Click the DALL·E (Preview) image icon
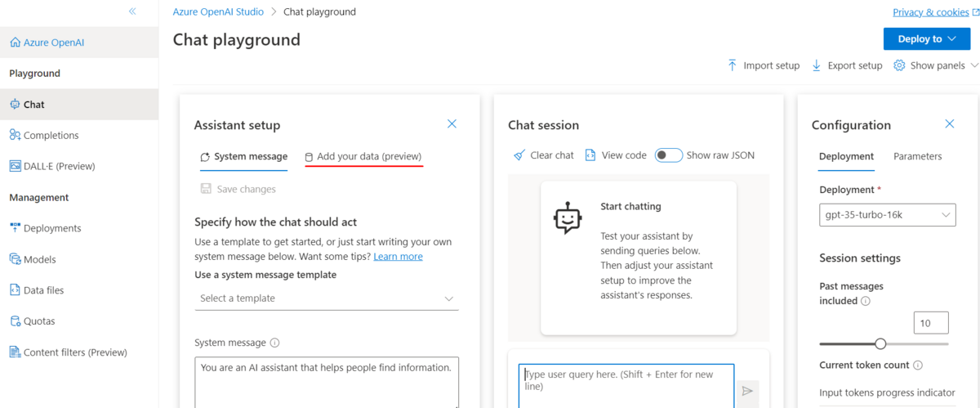 pyautogui.click(x=15, y=166)
